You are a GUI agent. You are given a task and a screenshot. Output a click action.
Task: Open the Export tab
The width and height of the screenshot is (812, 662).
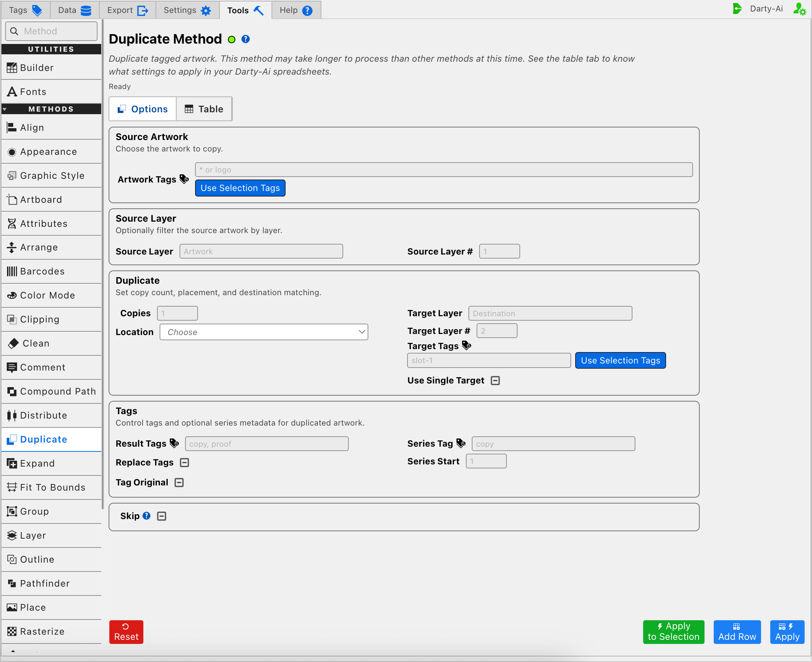coord(128,10)
